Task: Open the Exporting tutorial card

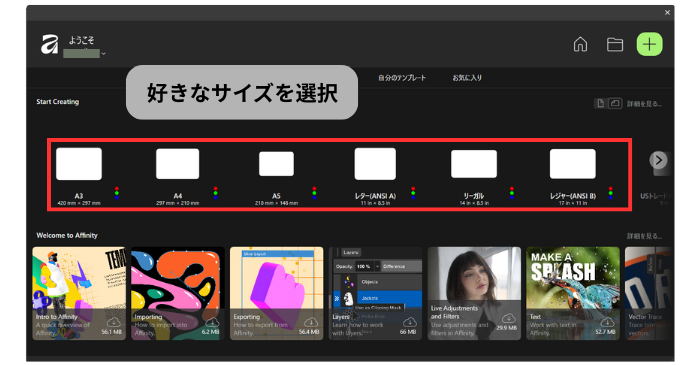Action: pyautogui.click(x=276, y=294)
